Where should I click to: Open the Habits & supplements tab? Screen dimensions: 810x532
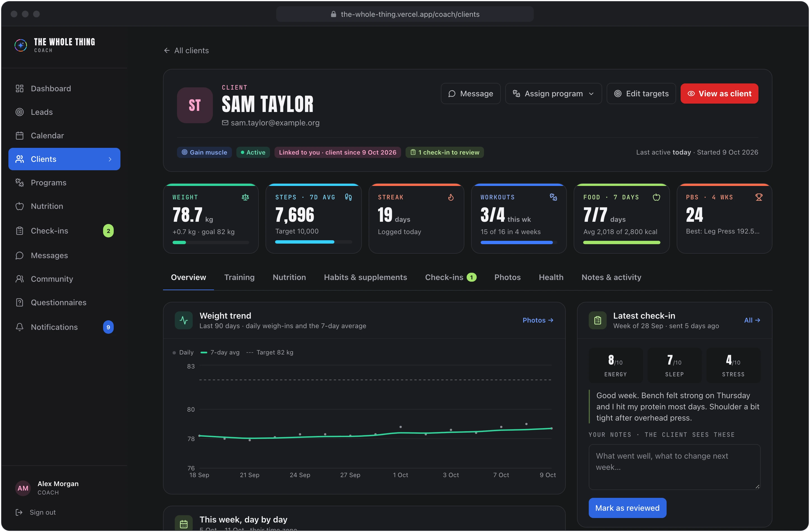[x=365, y=277]
